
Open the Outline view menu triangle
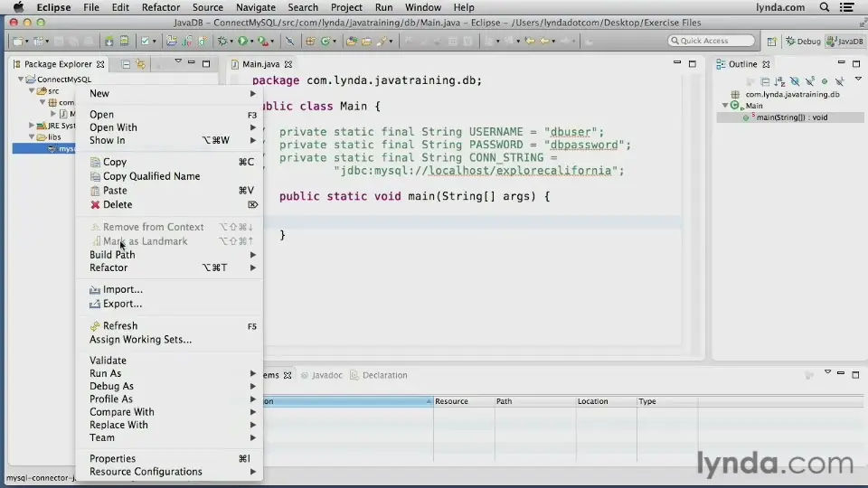tap(858, 80)
